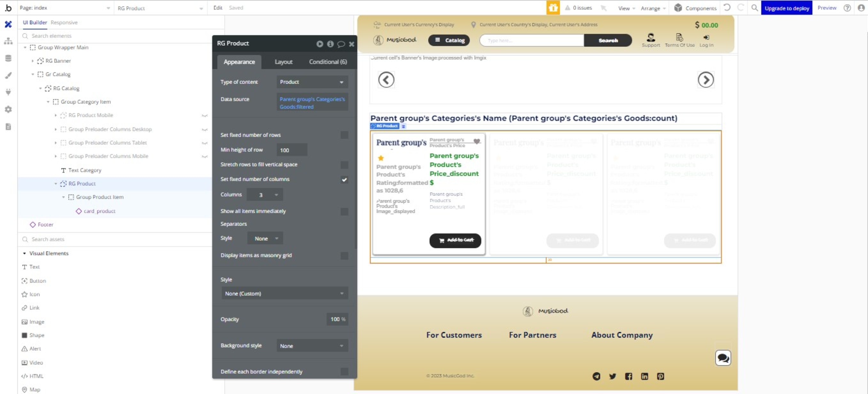This screenshot has width=868, height=394.
Task: Open the Styles brush icon
Action: [8, 75]
